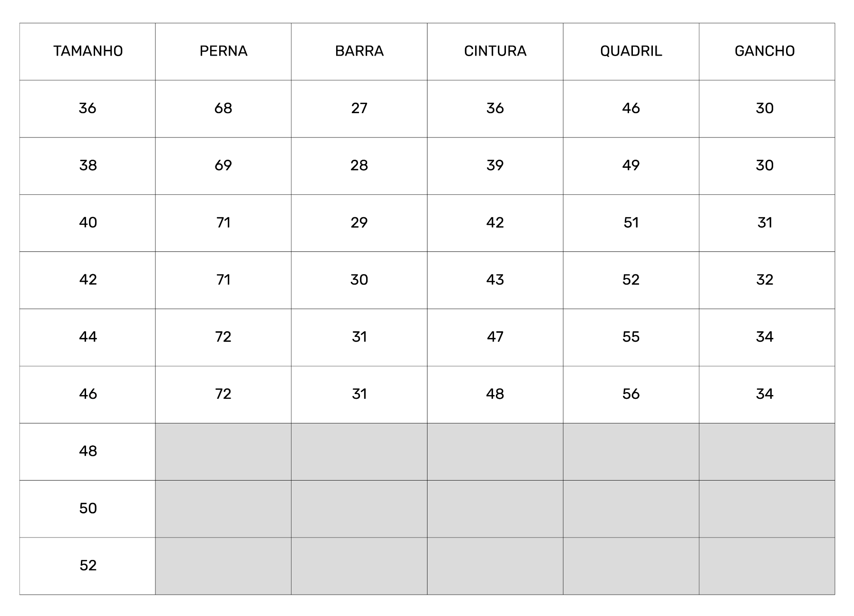Select QUADRIL value 56
The height and width of the screenshot is (616, 854).
[631, 394]
